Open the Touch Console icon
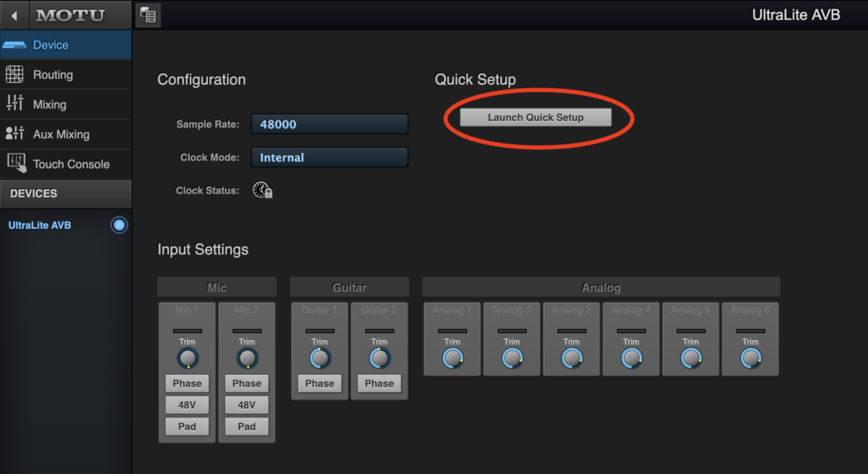This screenshot has height=474, width=868. pyautogui.click(x=15, y=163)
